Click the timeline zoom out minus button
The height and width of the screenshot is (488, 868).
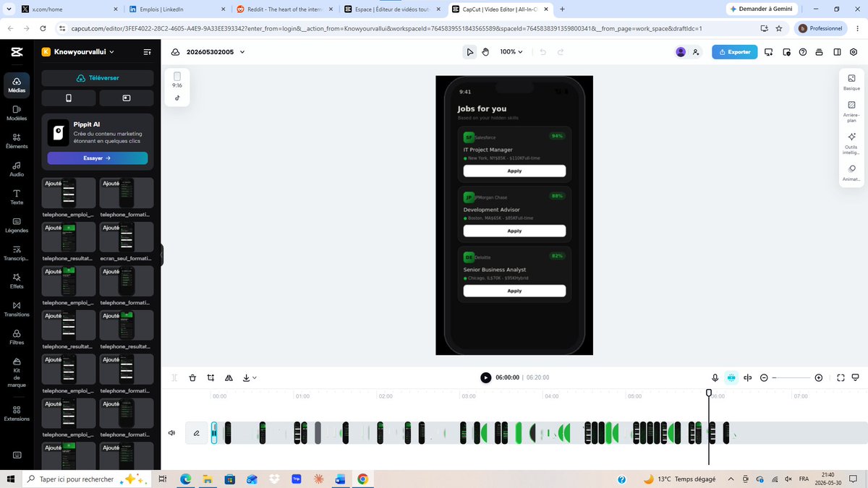point(765,377)
